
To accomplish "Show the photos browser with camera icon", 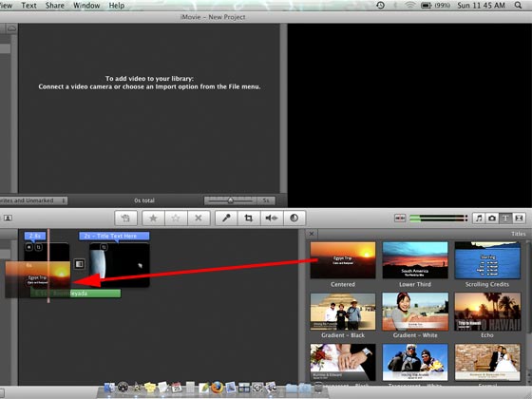I will (x=492, y=218).
